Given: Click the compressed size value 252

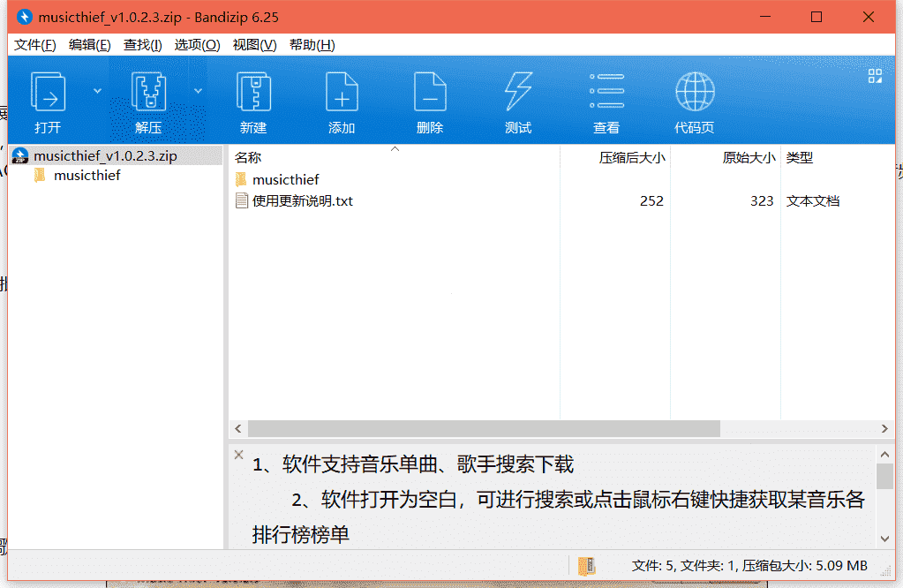Looking at the screenshot, I should pyautogui.click(x=651, y=201).
